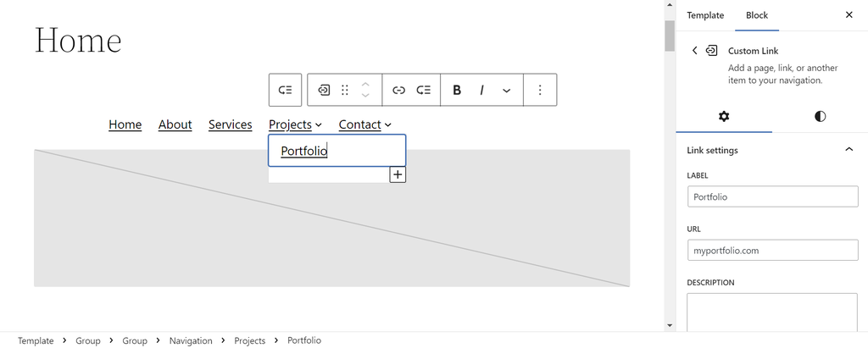The image size is (868, 348).
Task: Click the About navigation link
Action: tap(175, 124)
